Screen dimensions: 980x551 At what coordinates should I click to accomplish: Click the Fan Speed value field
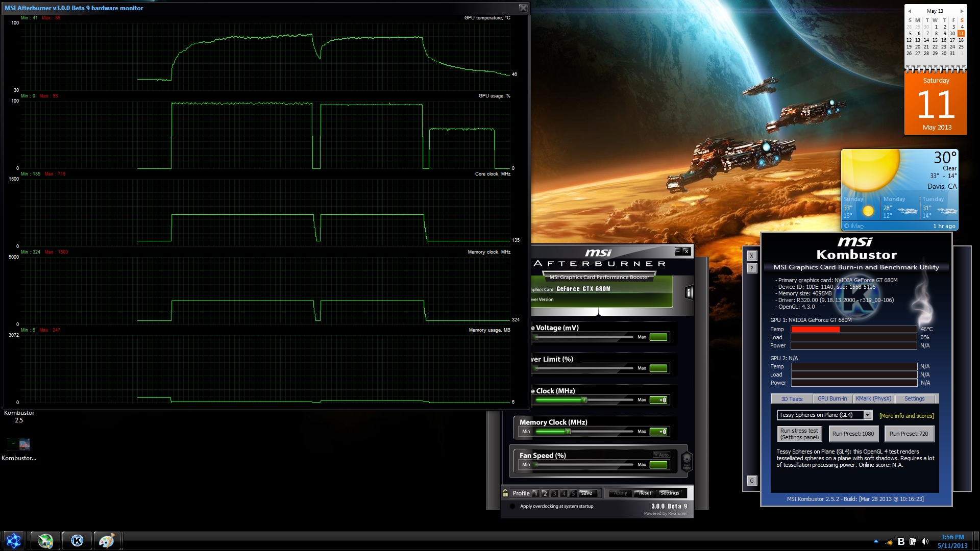pyautogui.click(x=658, y=465)
